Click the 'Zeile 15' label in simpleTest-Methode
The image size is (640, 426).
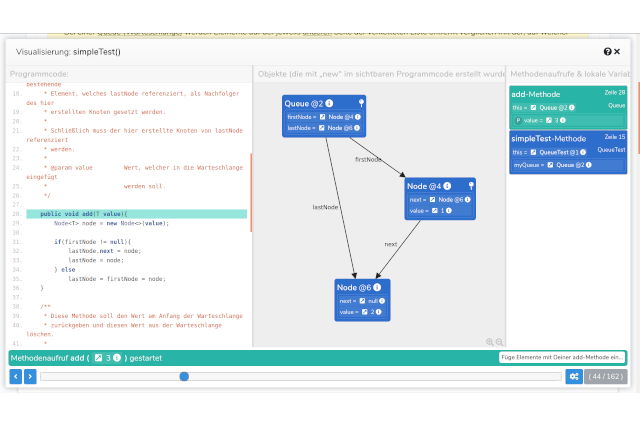615,137
